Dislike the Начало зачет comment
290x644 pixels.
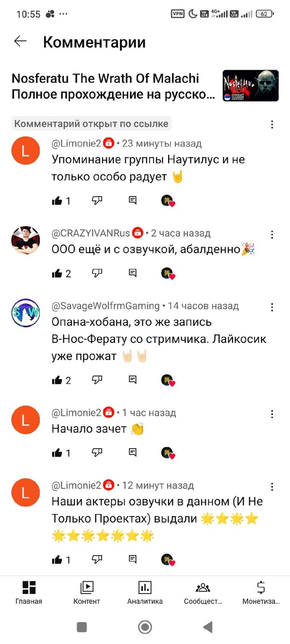[97, 453]
